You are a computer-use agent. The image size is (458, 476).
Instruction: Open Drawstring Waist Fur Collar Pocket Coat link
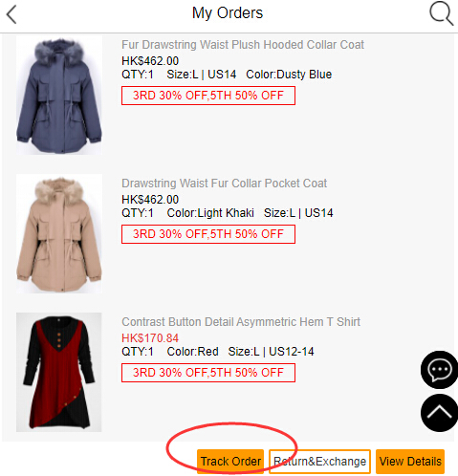coord(224,184)
